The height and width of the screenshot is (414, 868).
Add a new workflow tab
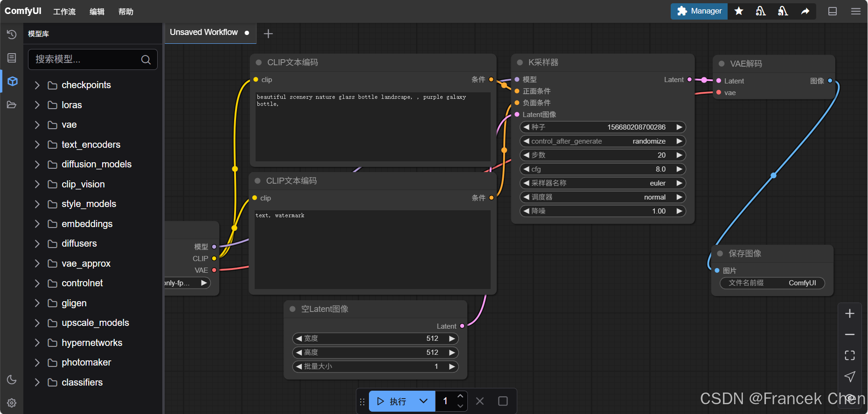pos(268,34)
